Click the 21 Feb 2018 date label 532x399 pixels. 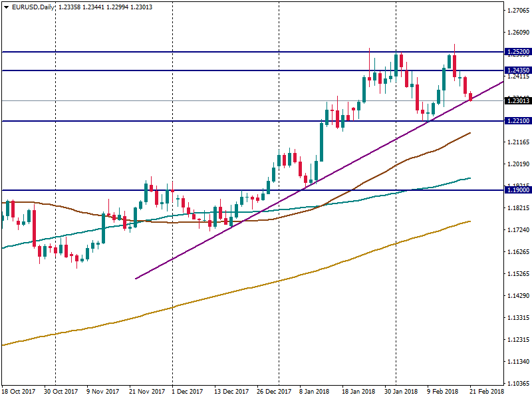pos(487,392)
